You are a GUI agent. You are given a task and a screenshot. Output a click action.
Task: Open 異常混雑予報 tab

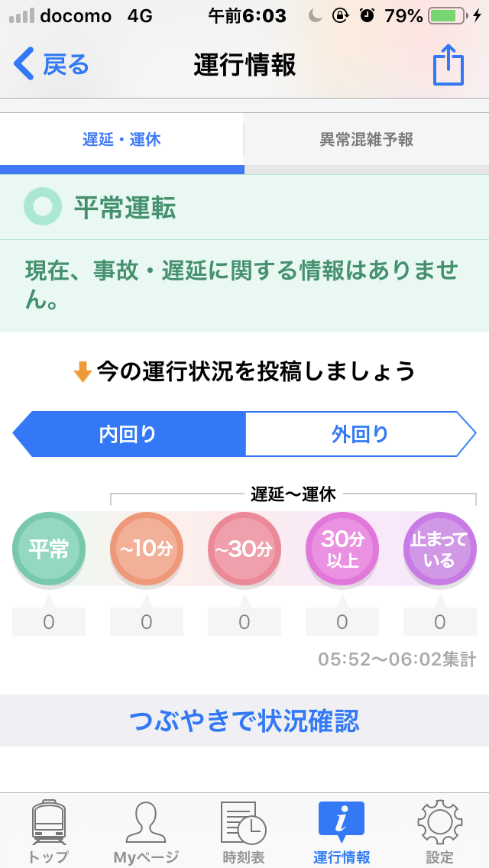click(366, 140)
